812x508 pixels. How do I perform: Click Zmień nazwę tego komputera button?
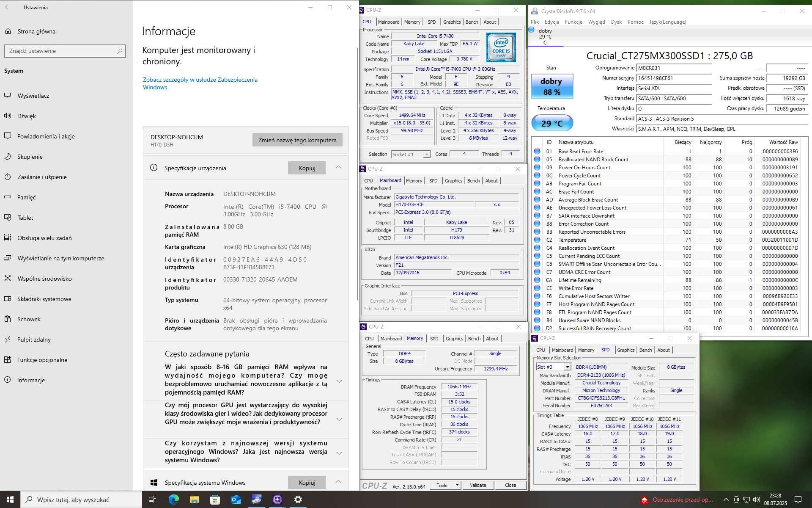pyautogui.click(x=297, y=140)
